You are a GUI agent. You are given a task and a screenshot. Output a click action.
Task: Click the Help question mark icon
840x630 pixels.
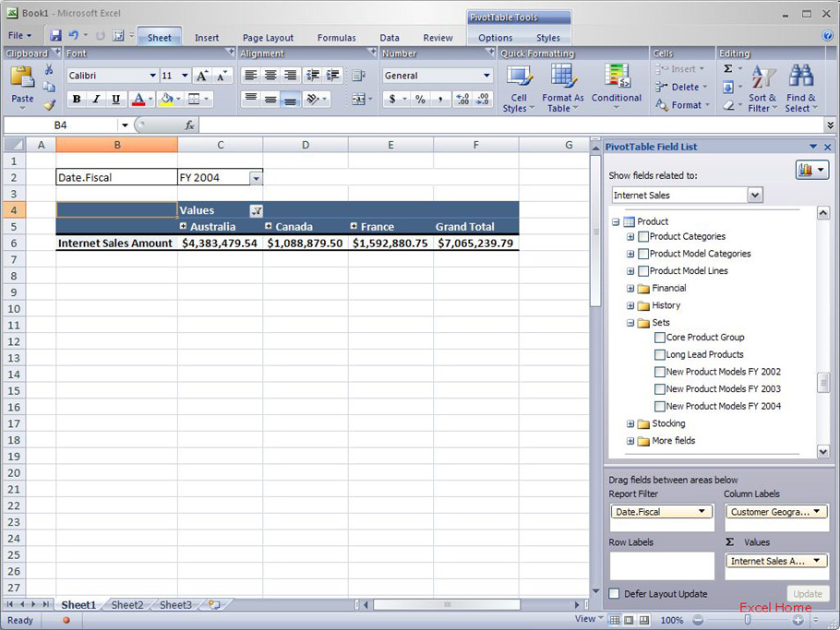pyautogui.click(x=827, y=36)
